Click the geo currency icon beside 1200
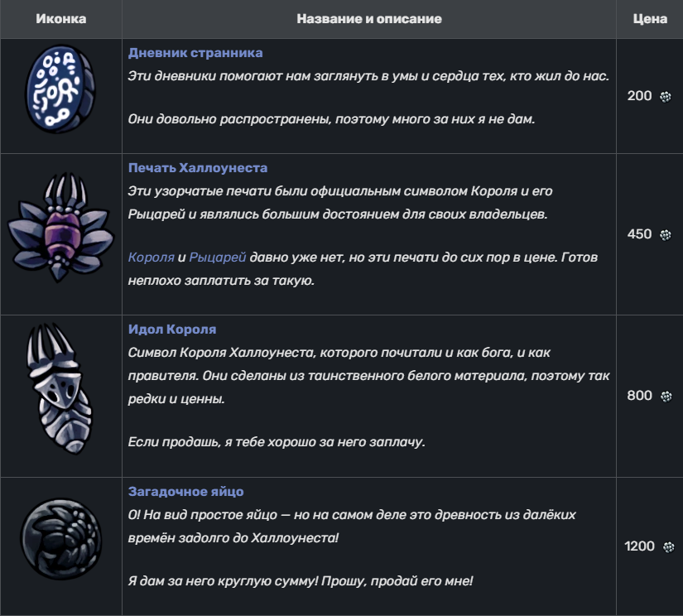683x616 pixels. (x=668, y=546)
